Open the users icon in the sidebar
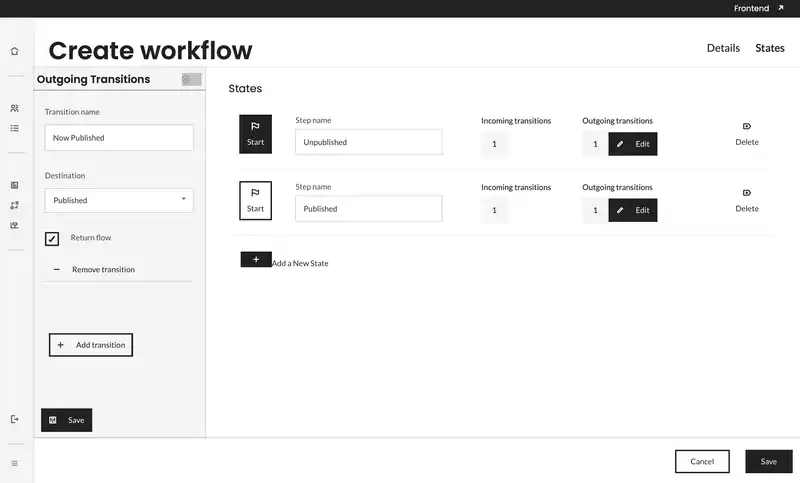The image size is (800, 483). [x=14, y=108]
